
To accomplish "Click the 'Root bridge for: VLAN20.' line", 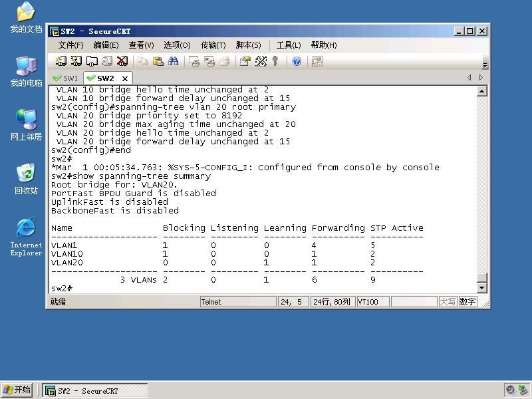I will click(x=114, y=185).
